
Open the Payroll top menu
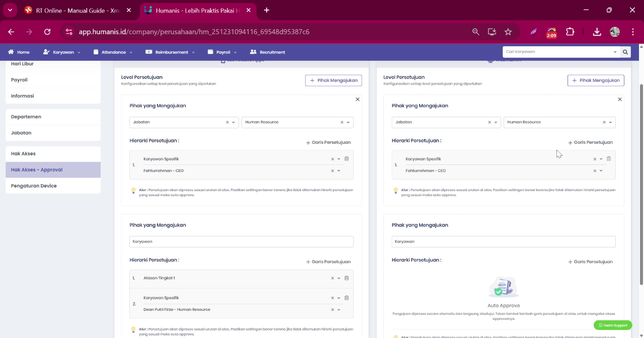click(222, 52)
